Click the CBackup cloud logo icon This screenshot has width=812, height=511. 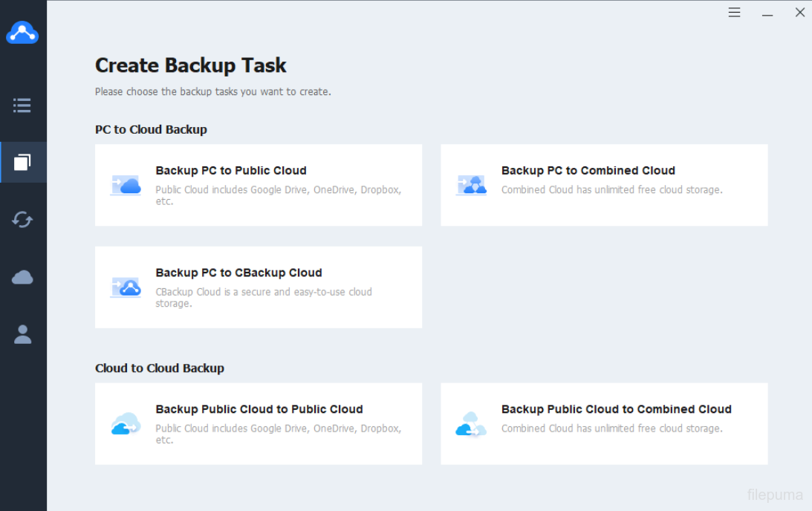pos(22,33)
